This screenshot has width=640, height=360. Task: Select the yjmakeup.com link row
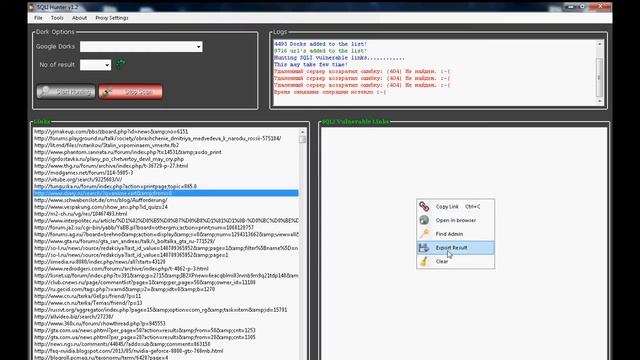pos(166,131)
